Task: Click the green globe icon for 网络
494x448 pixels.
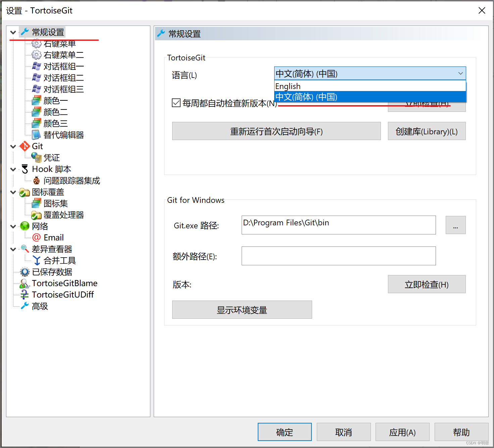Action: point(24,226)
